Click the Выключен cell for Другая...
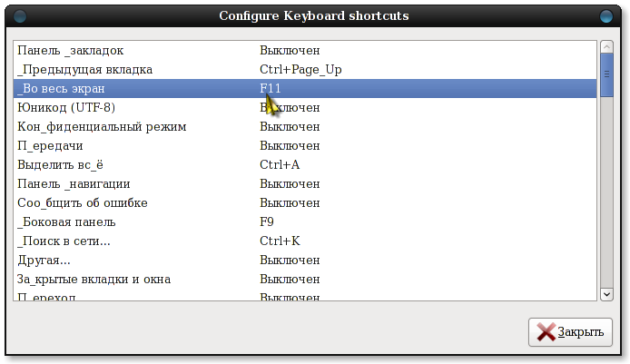Image resolution: width=630 pixels, height=364 pixels. point(290,261)
